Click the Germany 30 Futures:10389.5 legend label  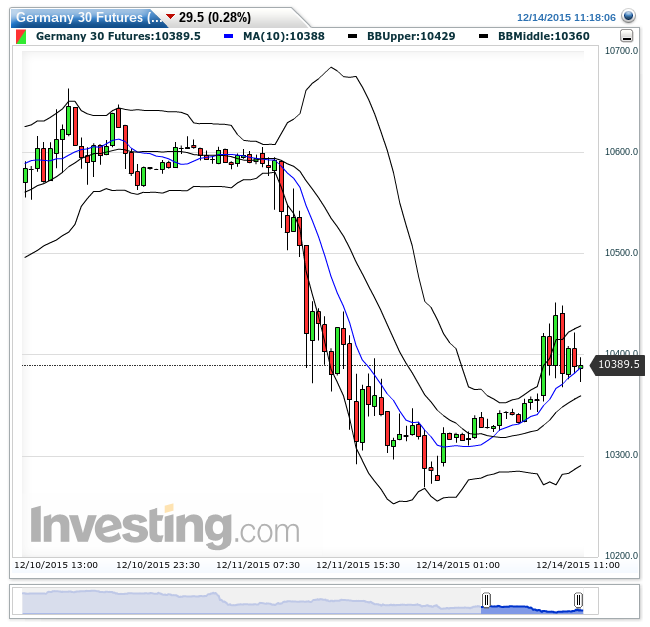pos(118,36)
